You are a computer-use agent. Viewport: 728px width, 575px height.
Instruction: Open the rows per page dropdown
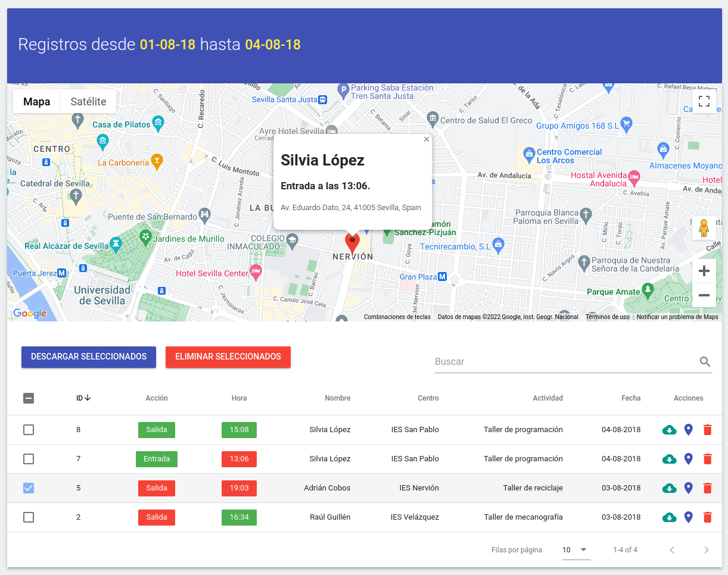click(x=576, y=550)
